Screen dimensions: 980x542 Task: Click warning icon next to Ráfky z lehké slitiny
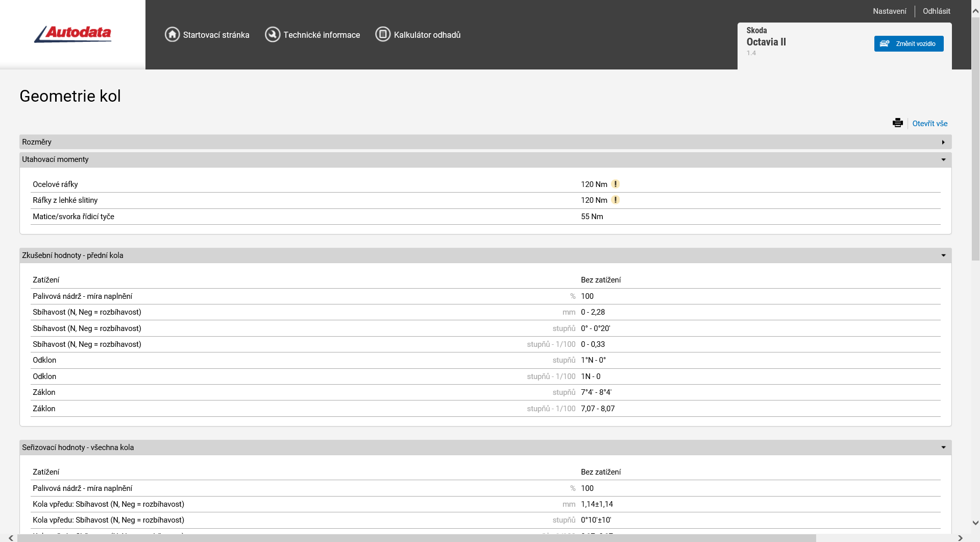coord(616,200)
